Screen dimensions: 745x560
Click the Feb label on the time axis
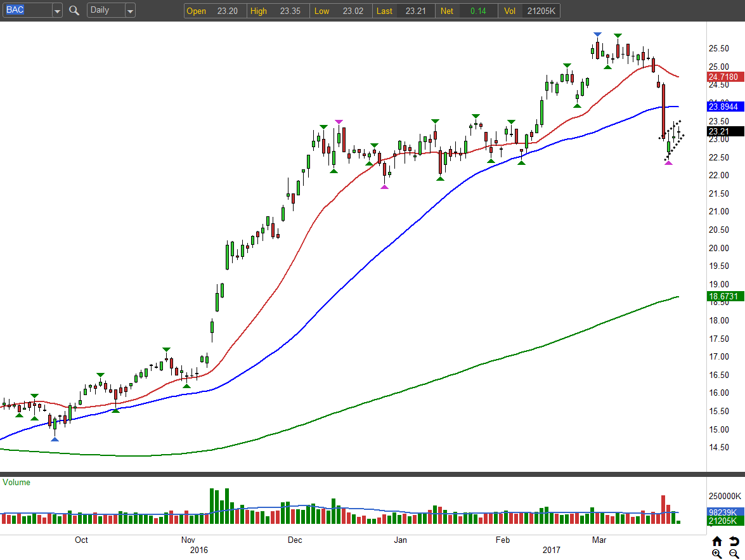pyautogui.click(x=503, y=540)
